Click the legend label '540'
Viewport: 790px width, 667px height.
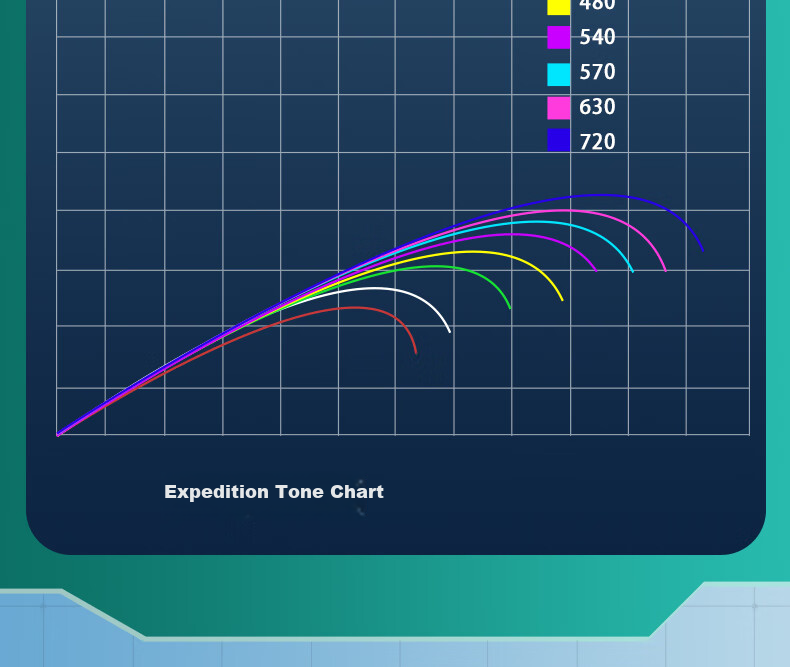click(x=598, y=37)
